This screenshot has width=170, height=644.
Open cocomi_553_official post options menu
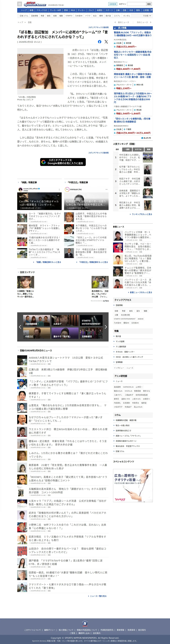point(59,189)
